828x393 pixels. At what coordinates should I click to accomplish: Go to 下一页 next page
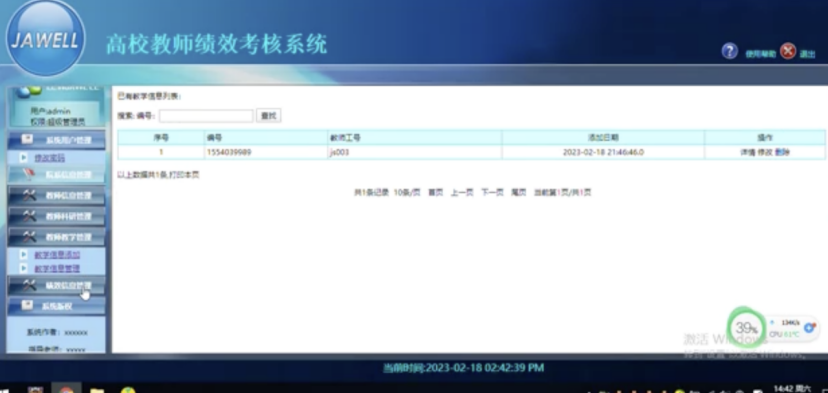point(492,193)
